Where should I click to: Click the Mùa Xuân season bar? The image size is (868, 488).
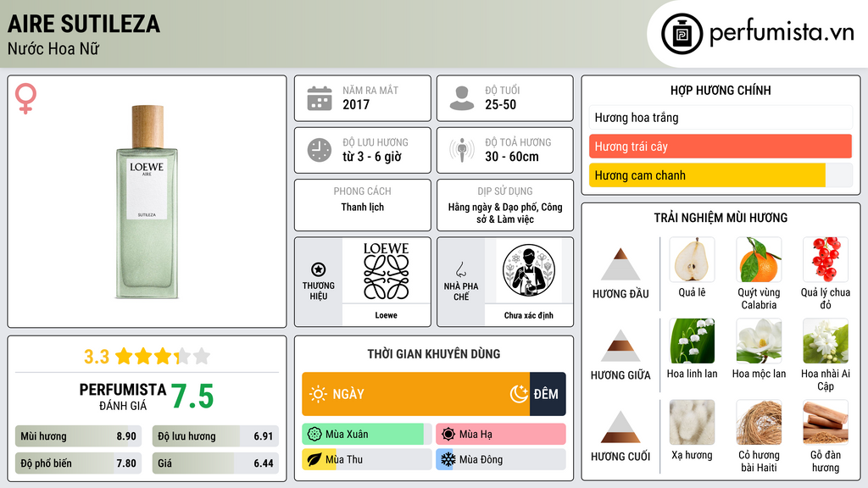tap(366, 435)
